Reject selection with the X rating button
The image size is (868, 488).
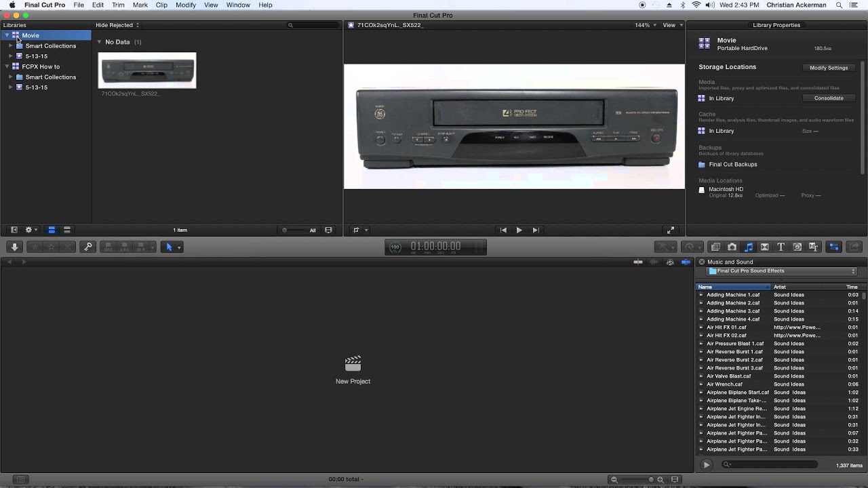pos(68,247)
